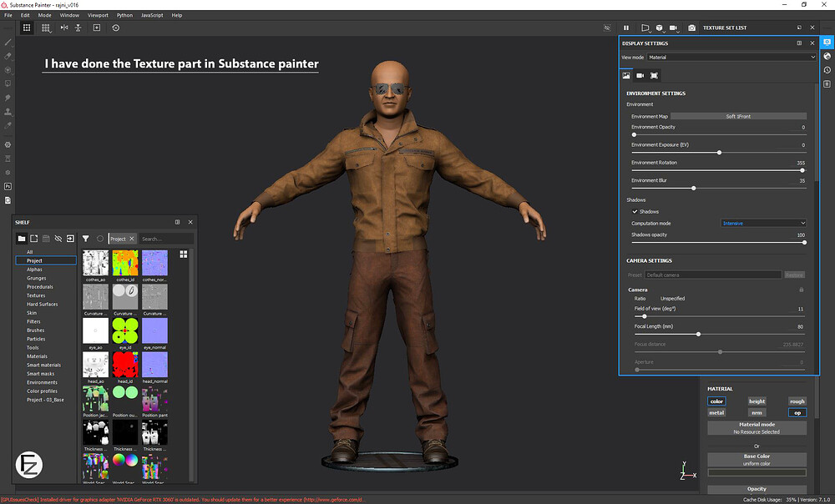Image resolution: width=835 pixels, height=504 pixels.
Task: Undock the Shelf panel
Action: pos(177,222)
